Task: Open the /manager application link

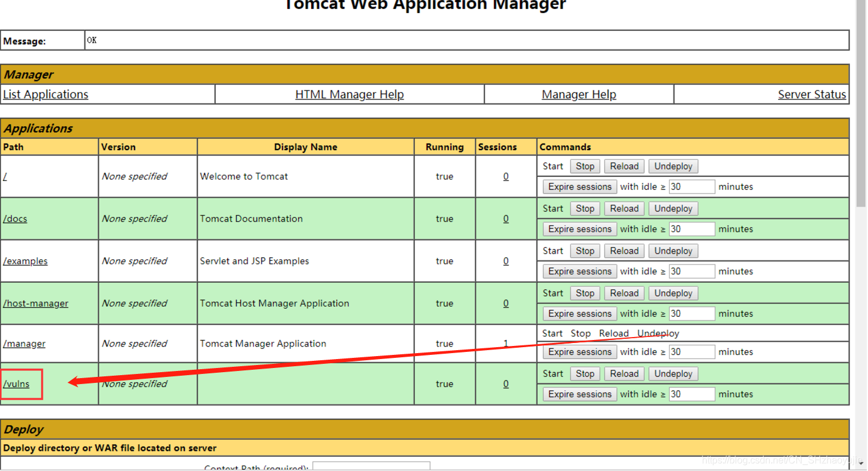Action: pos(24,344)
